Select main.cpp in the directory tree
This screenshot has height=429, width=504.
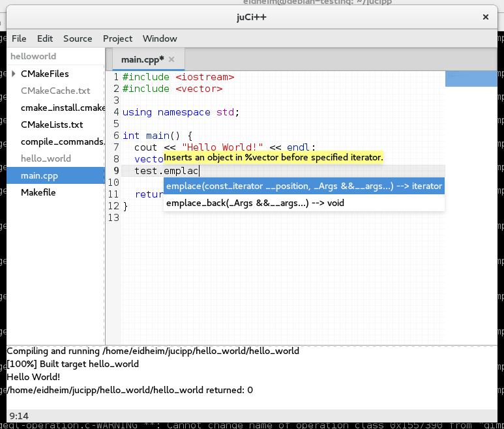(38, 175)
